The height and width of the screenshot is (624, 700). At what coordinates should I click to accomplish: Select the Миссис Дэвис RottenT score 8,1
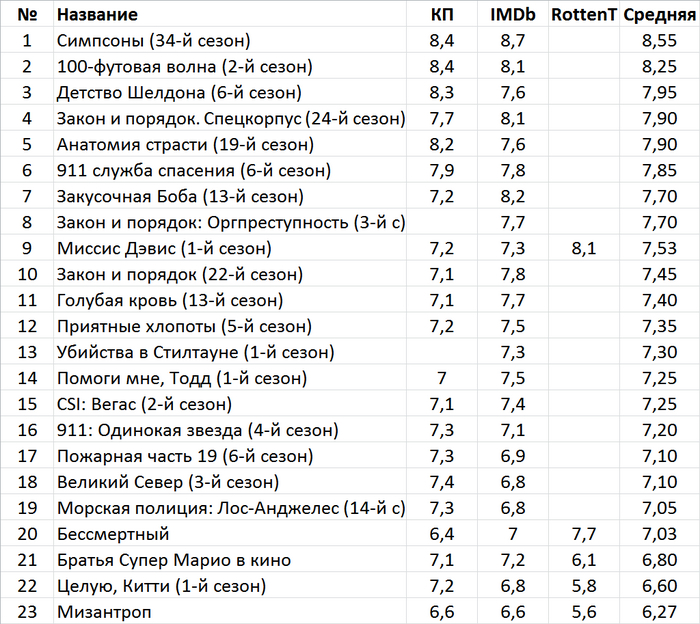coord(584,248)
